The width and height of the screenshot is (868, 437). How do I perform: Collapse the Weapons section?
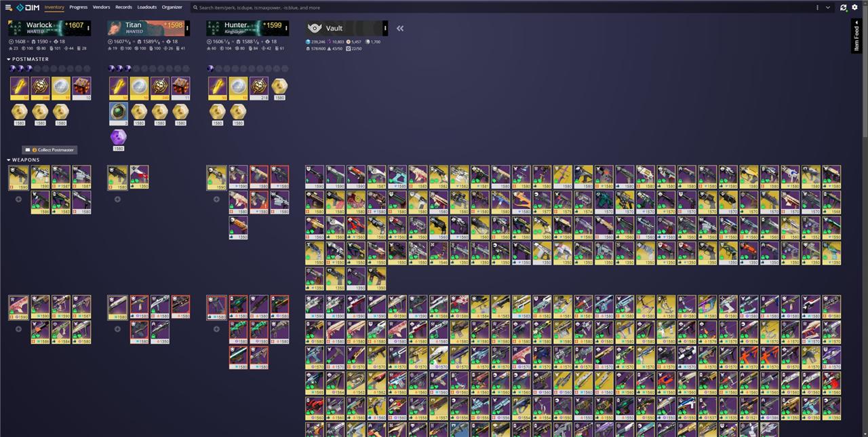point(9,159)
